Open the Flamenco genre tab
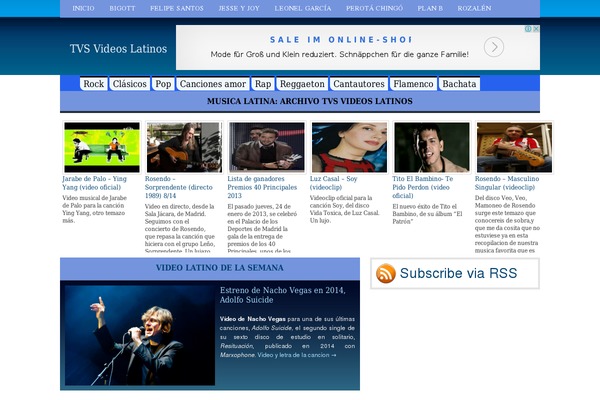The width and height of the screenshot is (600, 400). click(x=414, y=84)
